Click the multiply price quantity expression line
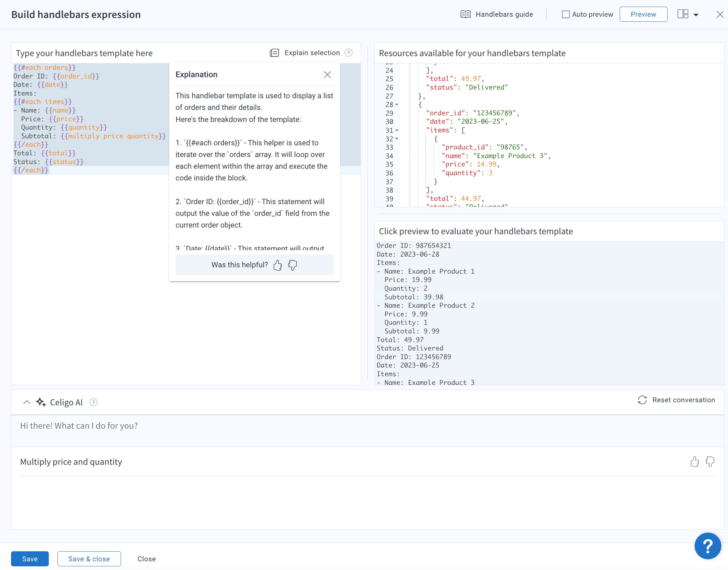 [x=94, y=136]
